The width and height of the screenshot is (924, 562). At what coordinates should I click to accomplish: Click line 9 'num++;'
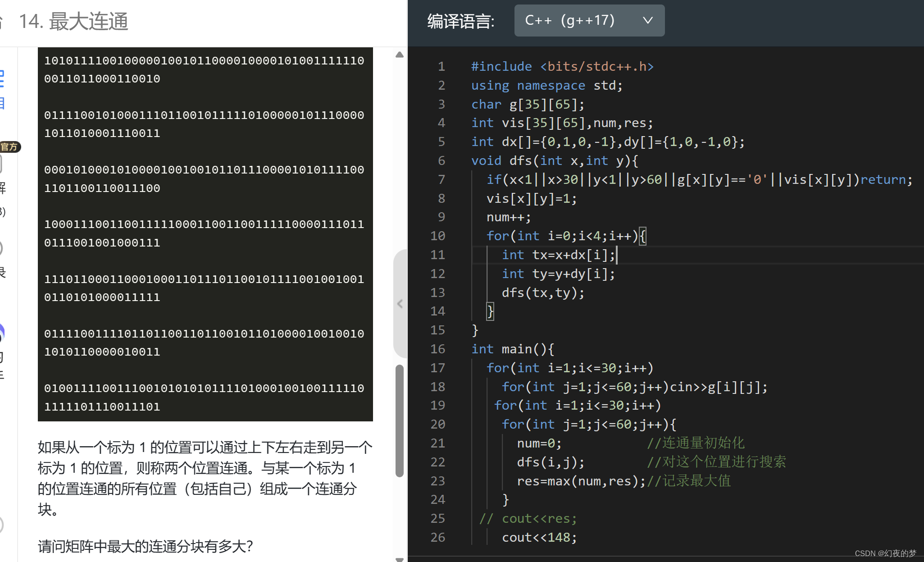click(509, 217)
